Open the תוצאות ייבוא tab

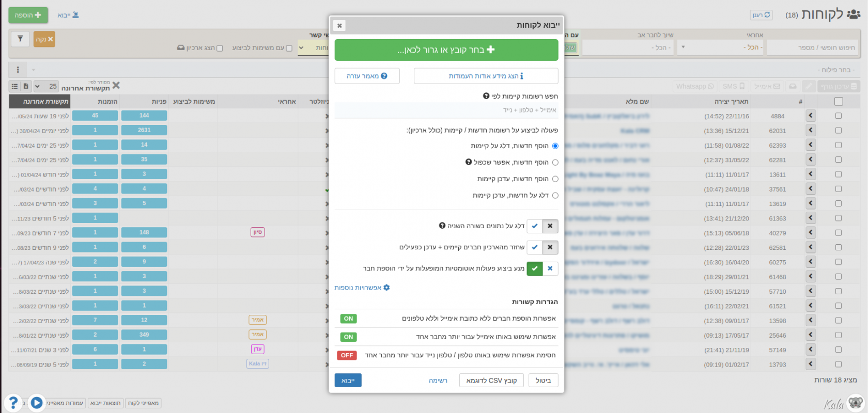coord(105,403)
